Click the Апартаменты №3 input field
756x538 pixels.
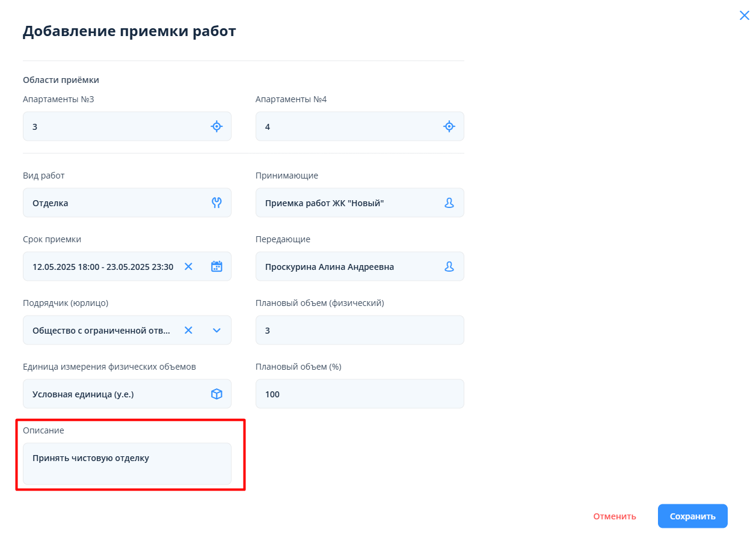(114, 126)
